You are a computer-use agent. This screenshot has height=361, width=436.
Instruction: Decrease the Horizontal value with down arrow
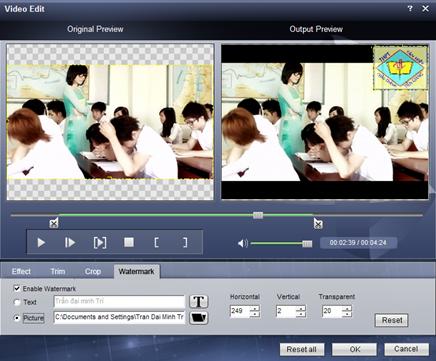tap(255, 314)
